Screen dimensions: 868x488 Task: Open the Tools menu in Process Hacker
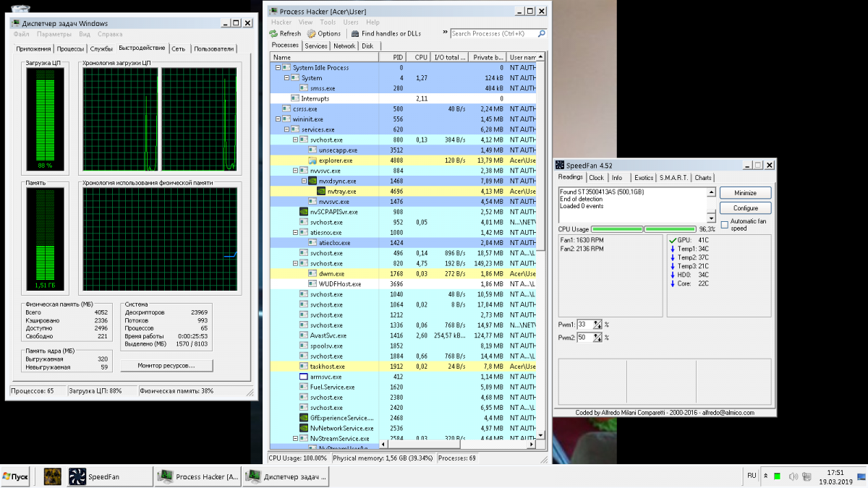click(328, 22)
